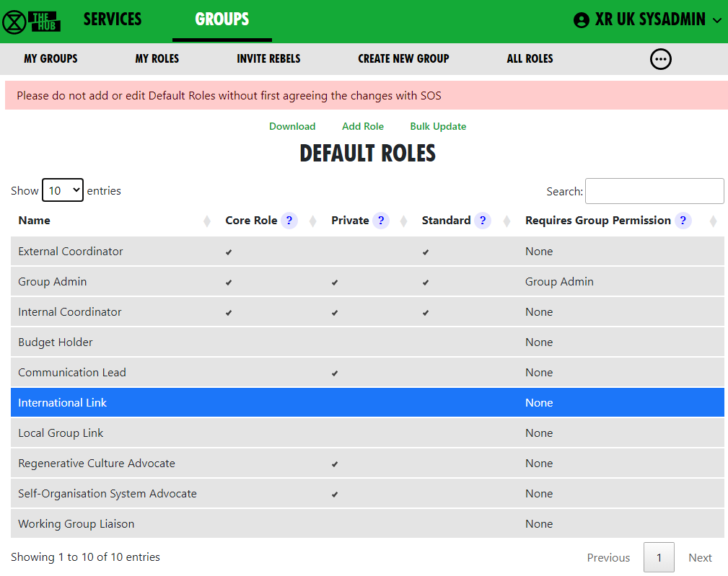This screenshot has height=576, width=728.
Task: Expand the XR UK Sysadmin account menu chevron
Action: click(717, 20)
